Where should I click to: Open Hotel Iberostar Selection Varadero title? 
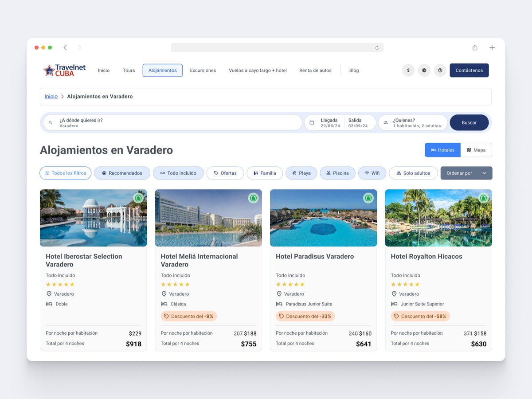pos(84,260)
